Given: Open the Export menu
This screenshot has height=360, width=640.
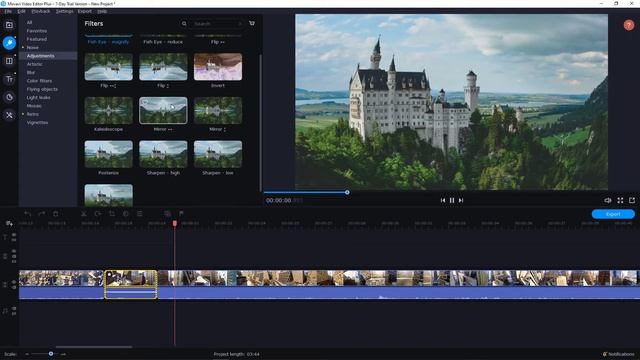Looking at the screenshot, I should (84, 11).
